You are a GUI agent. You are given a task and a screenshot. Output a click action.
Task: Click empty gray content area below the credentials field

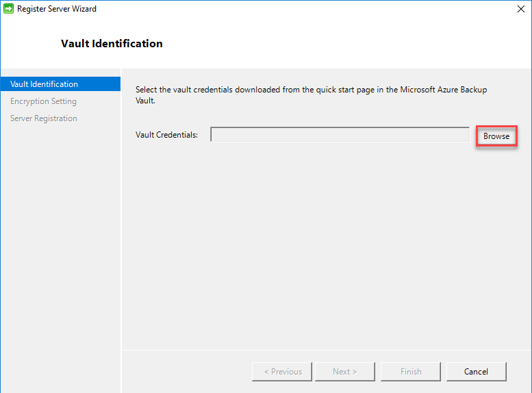coord(326,240)
